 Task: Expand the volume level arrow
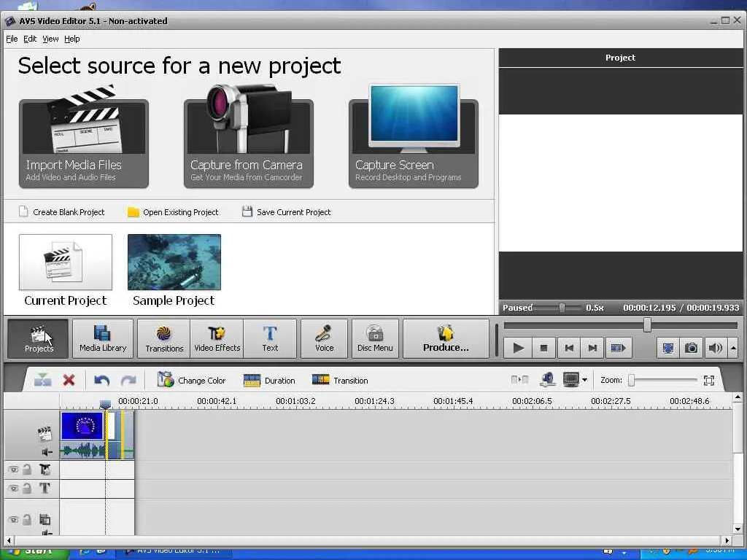pos(733,348)
